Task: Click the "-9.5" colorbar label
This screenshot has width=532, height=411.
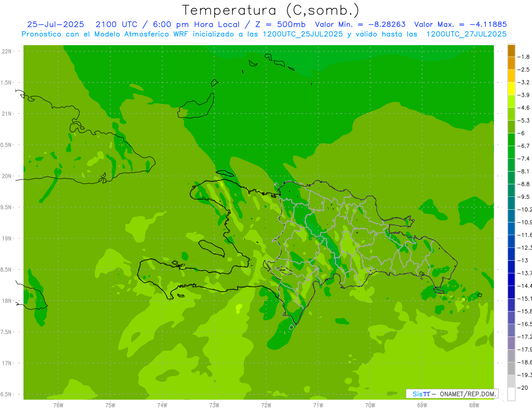Action: point(524,196)
